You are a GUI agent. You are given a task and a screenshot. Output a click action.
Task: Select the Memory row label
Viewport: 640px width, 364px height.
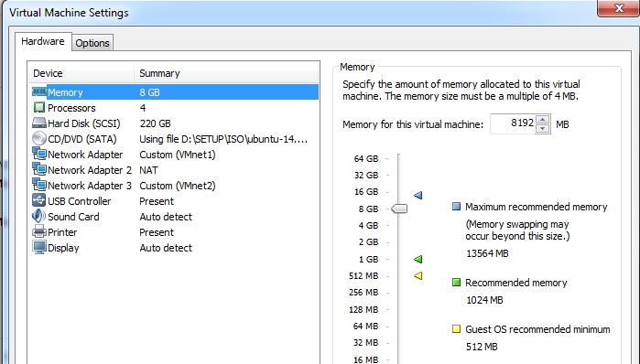pos(65,92)
